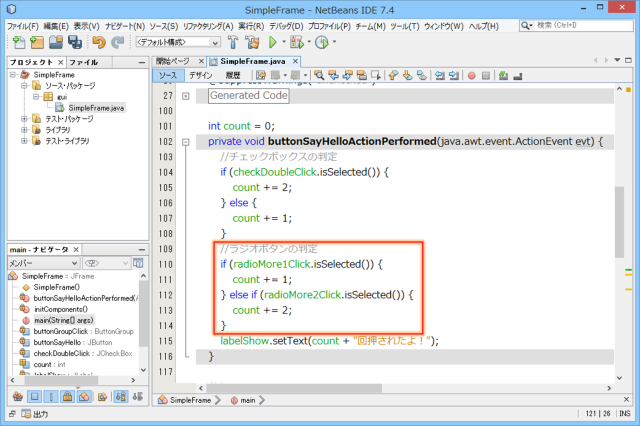
Task: Run the project with the green play icon
Action: pos(272,42)
